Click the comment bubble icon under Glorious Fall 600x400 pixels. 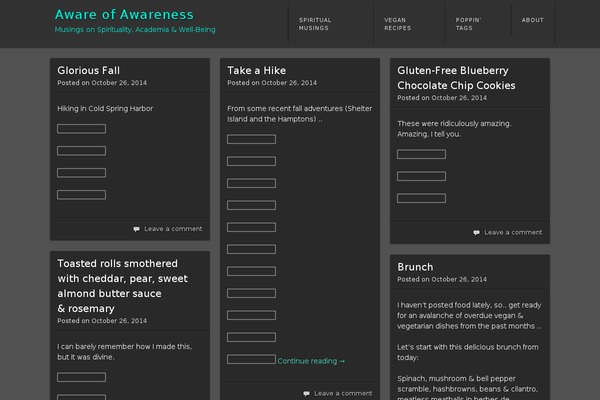coord(136,229)
